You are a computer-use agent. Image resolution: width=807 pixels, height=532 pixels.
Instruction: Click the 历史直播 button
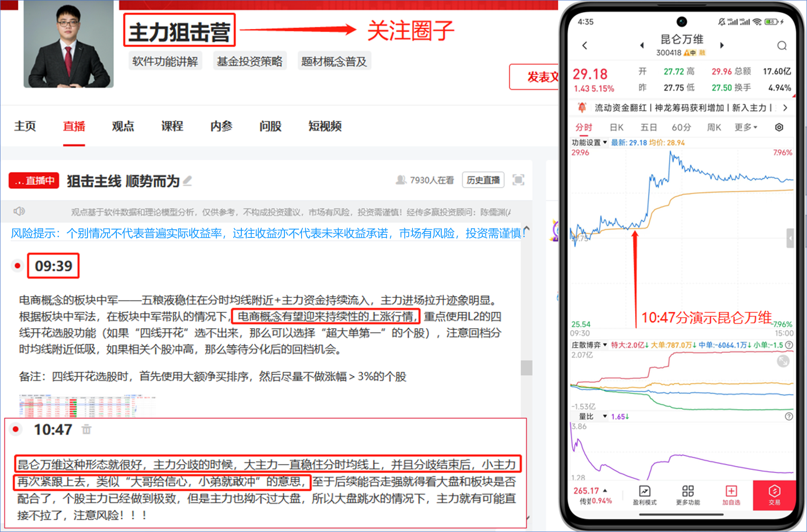(x=483, y=180)
